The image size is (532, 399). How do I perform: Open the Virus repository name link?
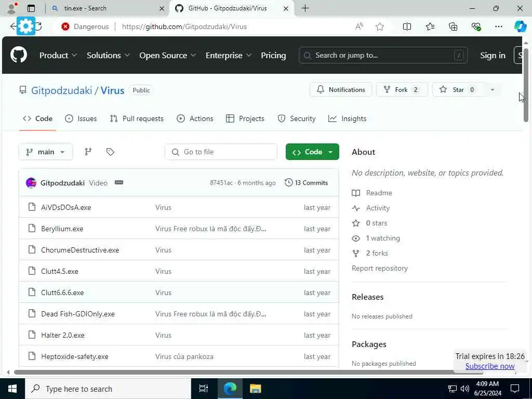(112, 90)
